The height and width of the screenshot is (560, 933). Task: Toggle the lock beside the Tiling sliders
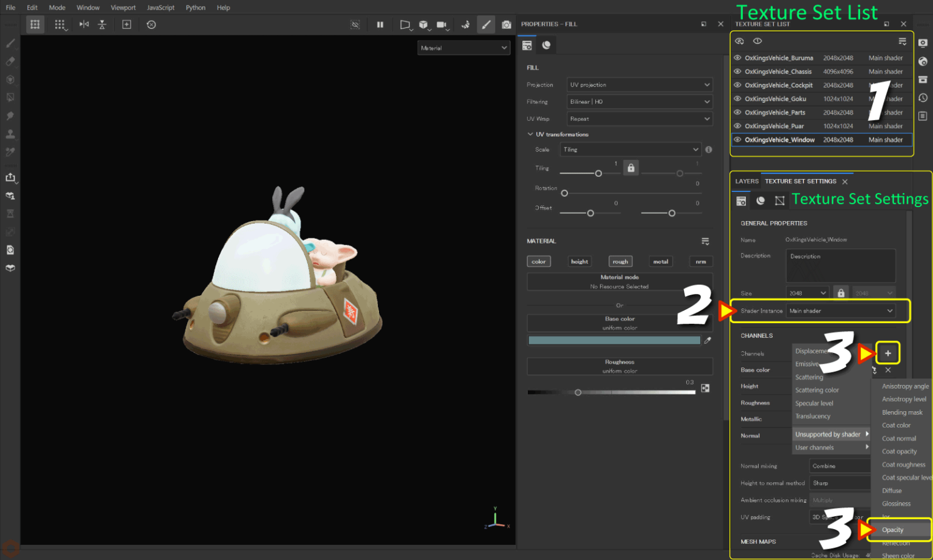pos(631,167)
